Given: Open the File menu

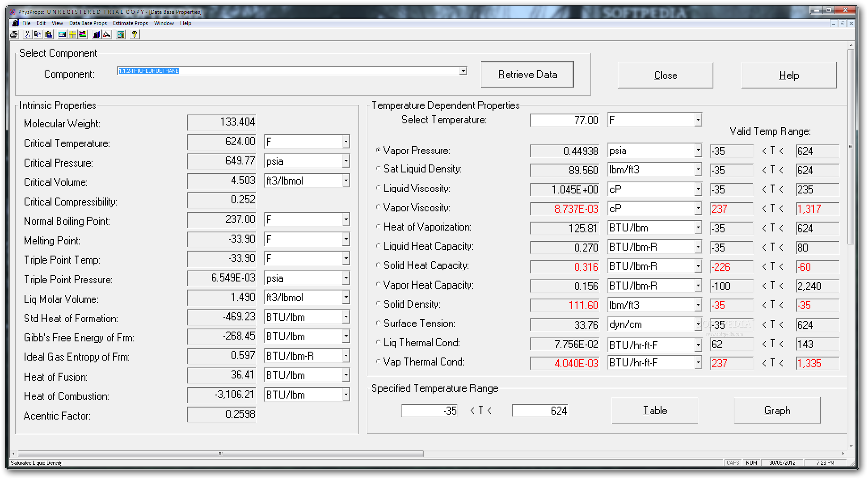Looking at the screenshot, I should [26, 23].
